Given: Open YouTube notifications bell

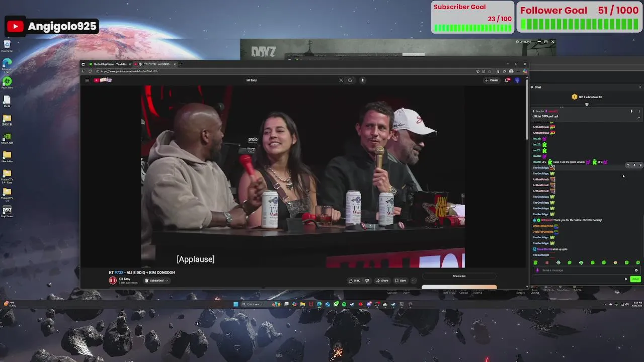Looking at the screenshot, I should click(507, 80).
